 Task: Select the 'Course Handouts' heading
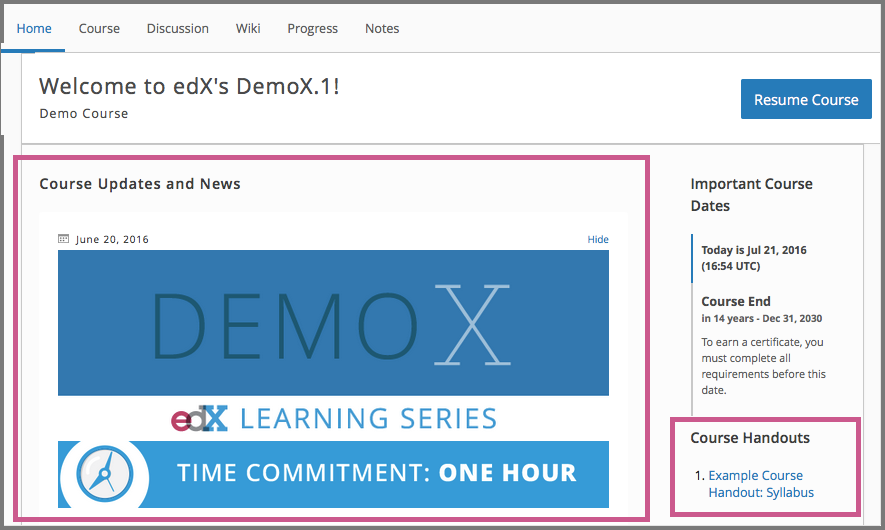[750, 438]
